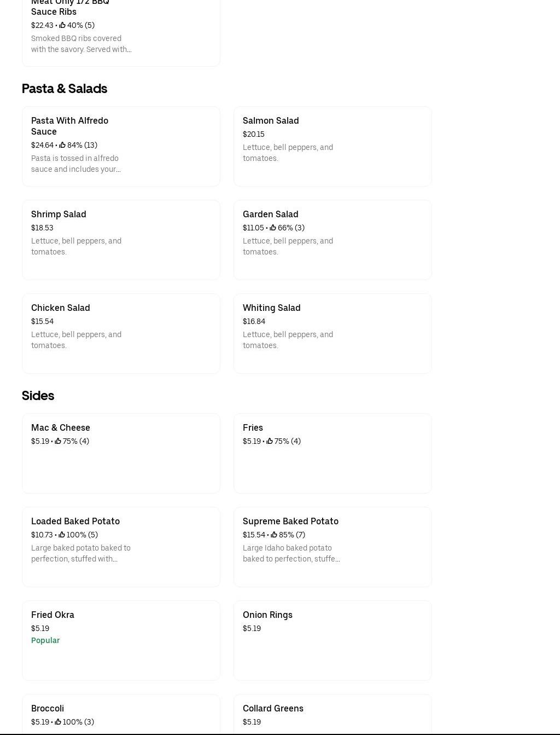This screenshot has height=735, width=560.
Task: Click the Fries thumbs-up rating icon
Action: click(270, 441)
